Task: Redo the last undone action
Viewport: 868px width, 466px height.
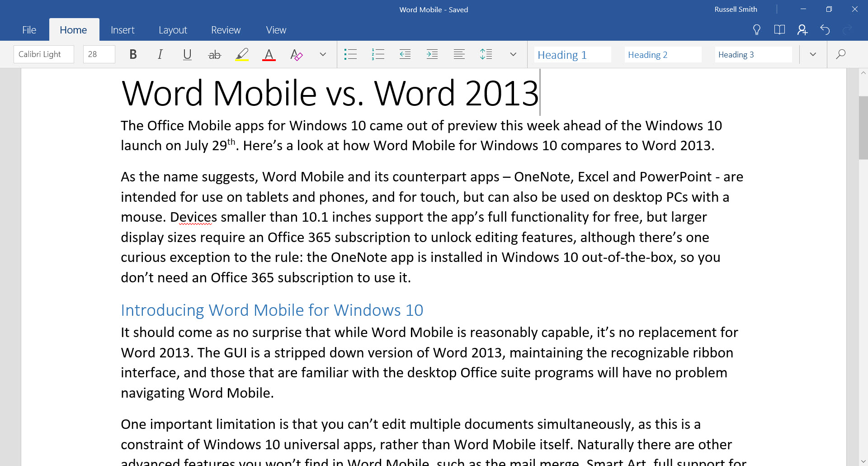Action: click(848, 30)
